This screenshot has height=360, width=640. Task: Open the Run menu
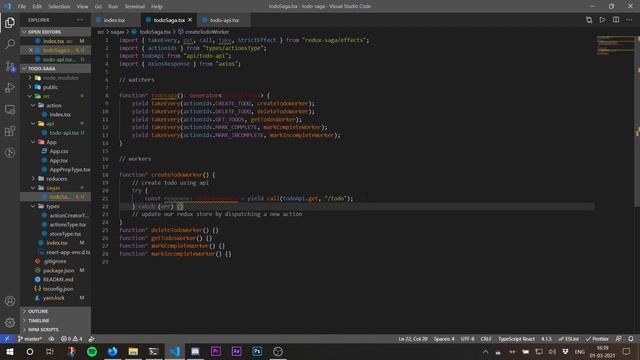[113, 6]
